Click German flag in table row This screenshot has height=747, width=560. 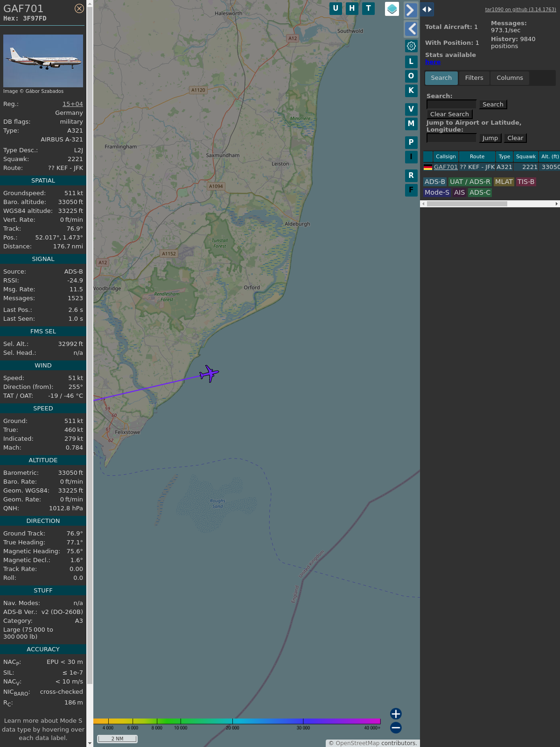pos(428,167)
